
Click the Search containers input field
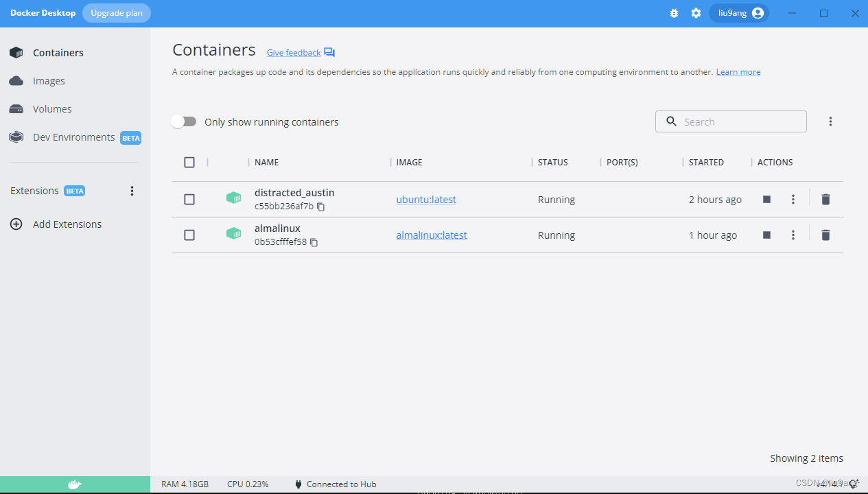[x=731, y=121]
